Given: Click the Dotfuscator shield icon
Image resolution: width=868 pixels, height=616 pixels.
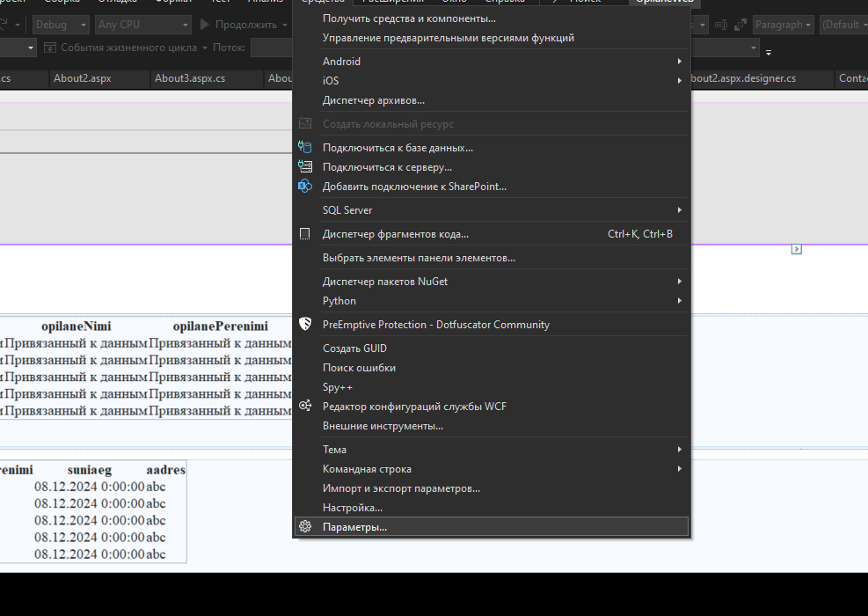Looking at the screenshot, I should [305, 324].
